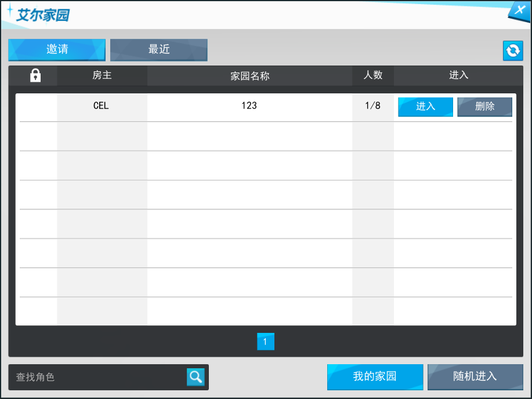Click the 随机进入 button
The height and width of the screenshot is (399, 532).
click(475, 377)
